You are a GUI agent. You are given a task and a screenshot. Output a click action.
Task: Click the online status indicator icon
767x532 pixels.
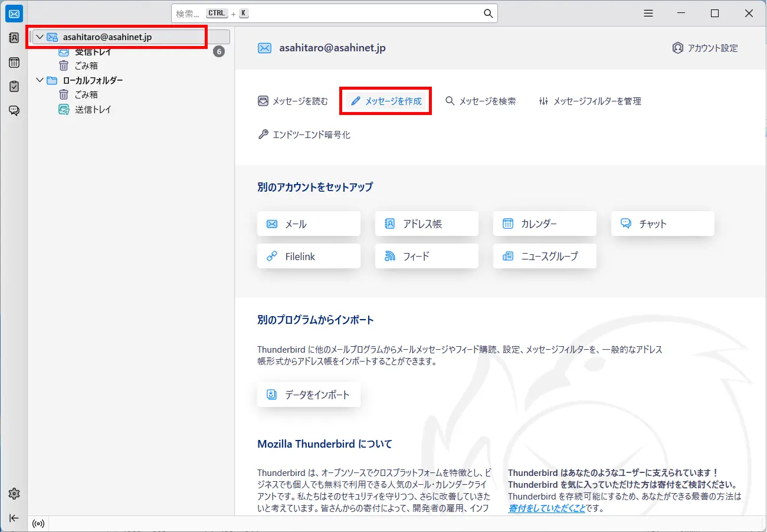point(38,524)
